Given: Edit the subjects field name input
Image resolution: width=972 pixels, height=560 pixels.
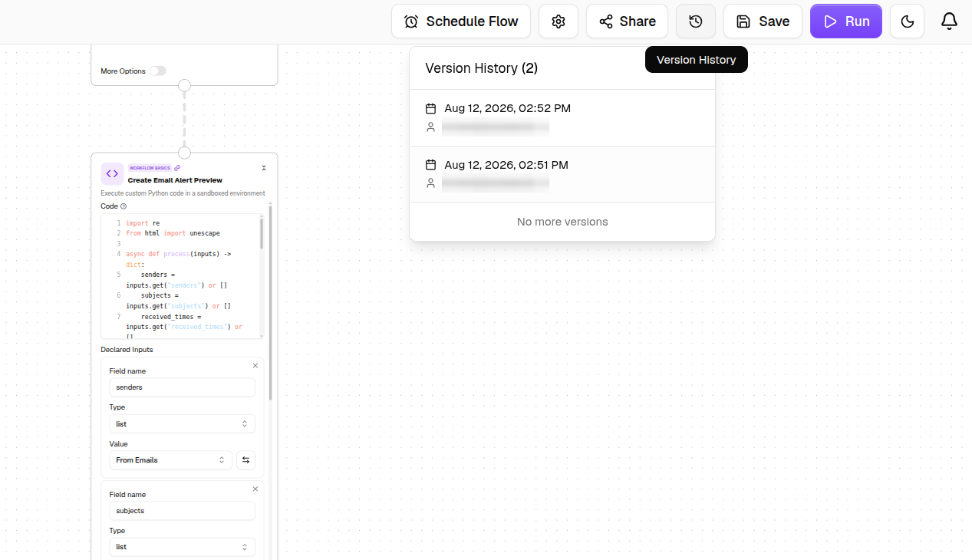Looking at the screenshot, I should [x=182, y=511].
